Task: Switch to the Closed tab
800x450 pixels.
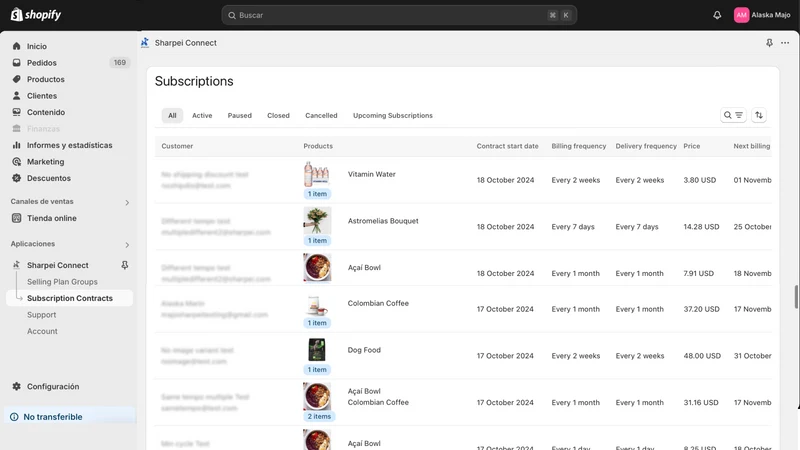Action: coord(278,115)
